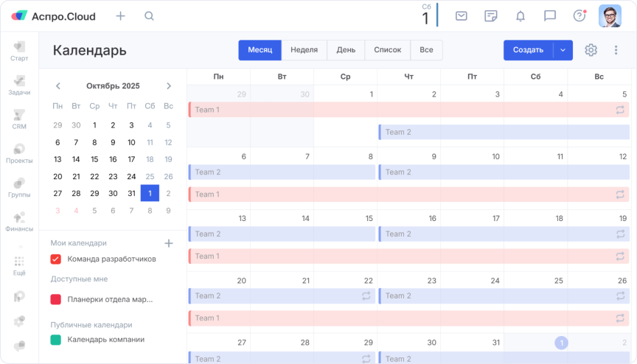
Task: Go to the next month in mini calendar
Action: tap(169, 86)
